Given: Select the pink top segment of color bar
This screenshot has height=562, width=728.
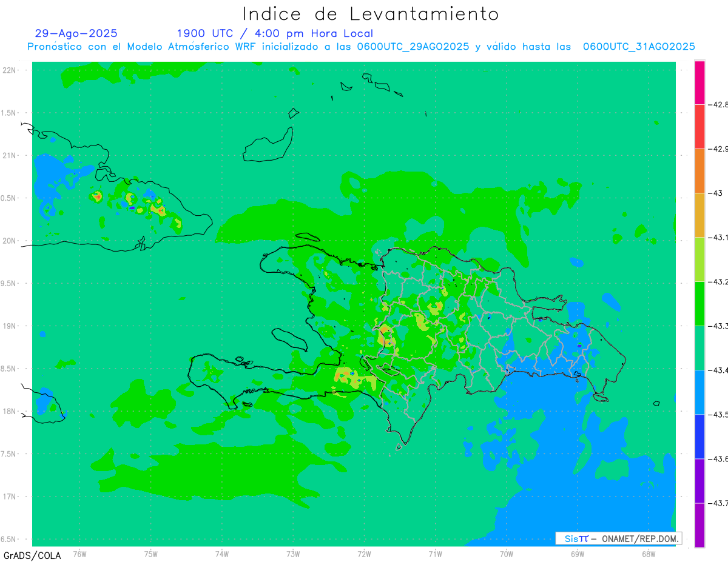Looking at the screenshot, I should [x=699, y=82].
